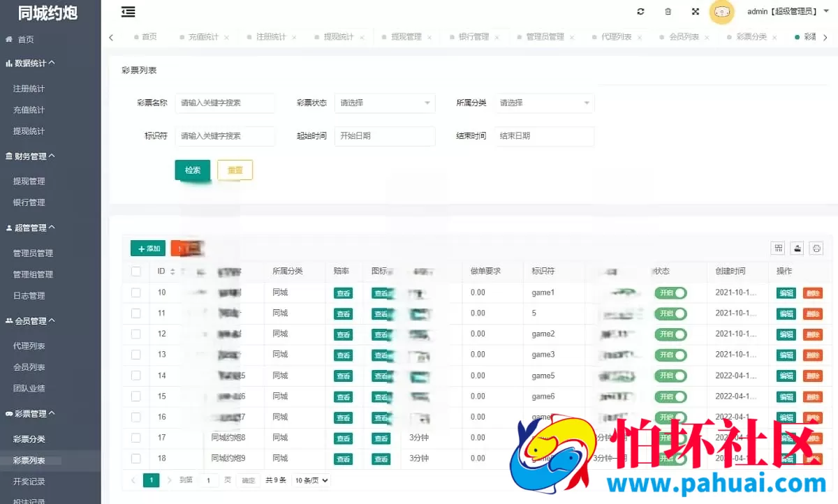Check the row checkbox for 同城约炮8
Viewport: 838px width, 504px height.
coord(136,438)
